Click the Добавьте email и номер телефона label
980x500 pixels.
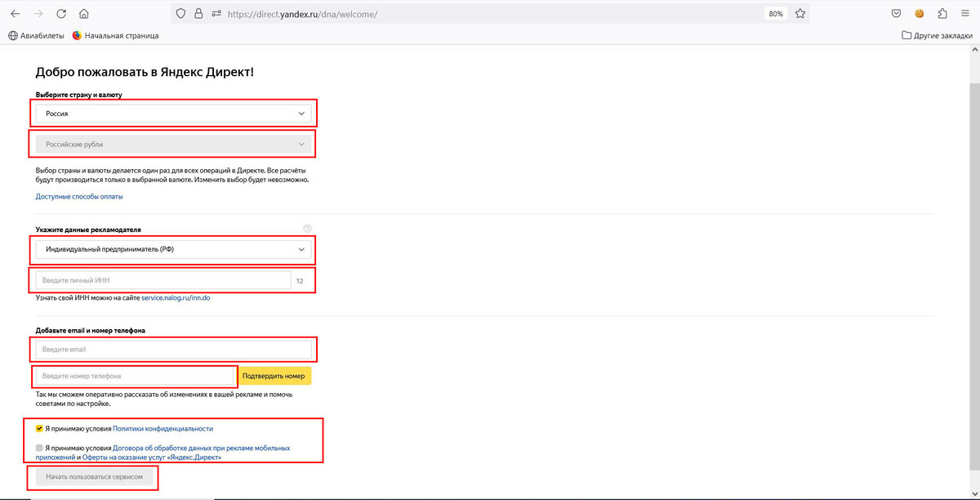coord(91,330)
